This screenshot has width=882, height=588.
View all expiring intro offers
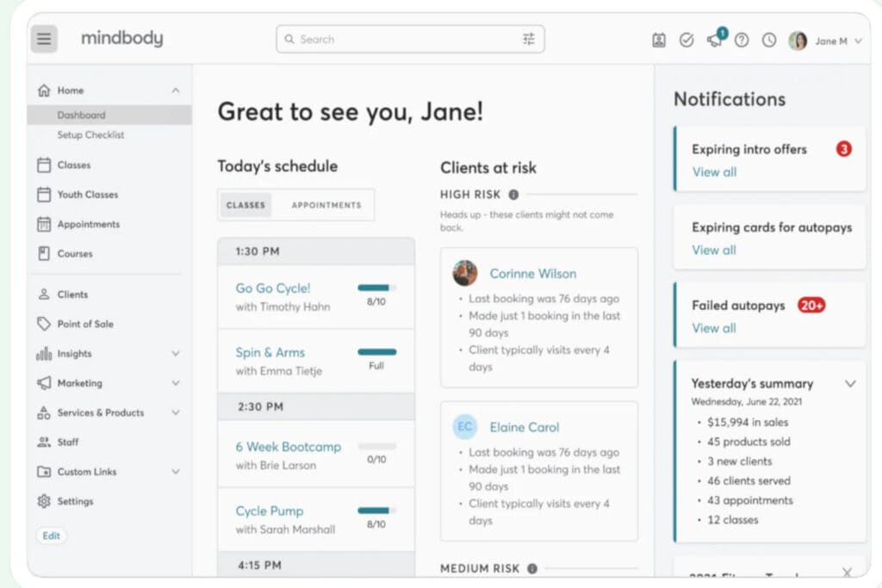click(x=714, y=172)
